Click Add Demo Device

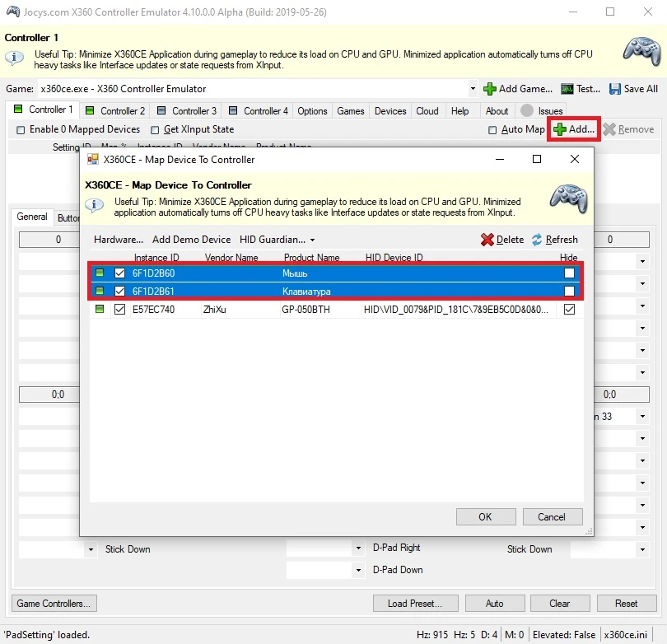(191, 240)
